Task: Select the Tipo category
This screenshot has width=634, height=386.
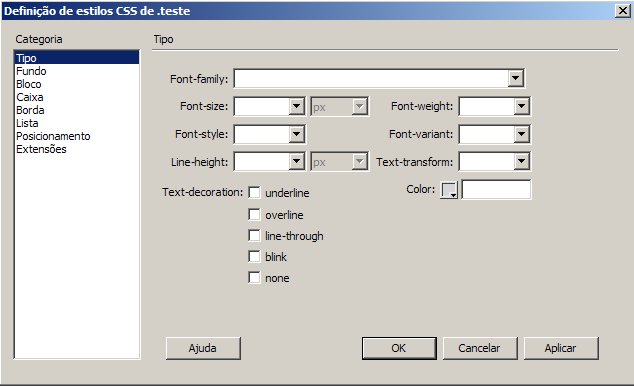Action: tap(77, 58)
